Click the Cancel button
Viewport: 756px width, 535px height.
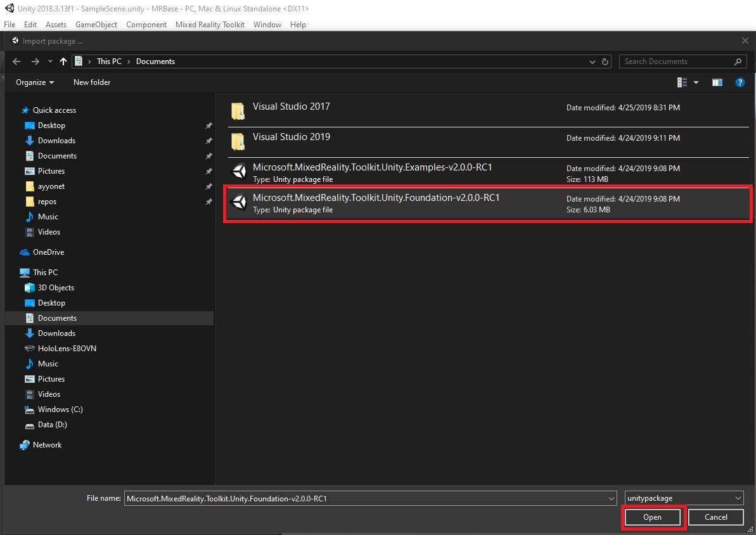716,517
